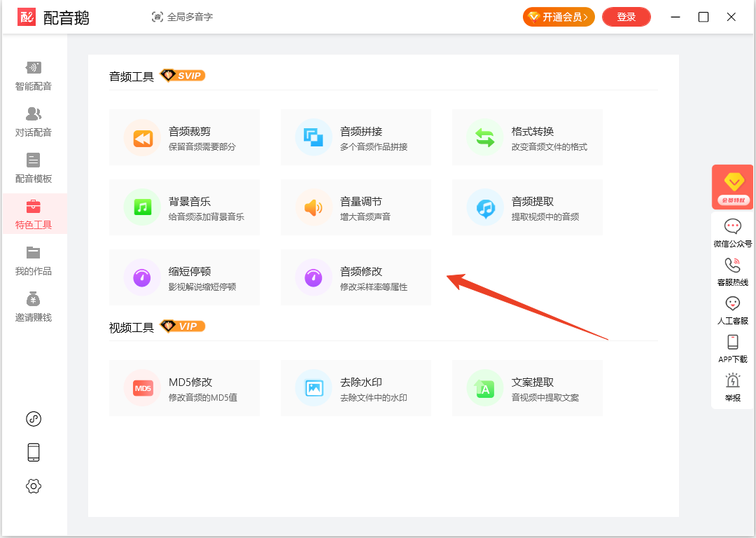Open the MD5修改 tool
This screenshot has width=756, height=538.
(x=184, y=388)
